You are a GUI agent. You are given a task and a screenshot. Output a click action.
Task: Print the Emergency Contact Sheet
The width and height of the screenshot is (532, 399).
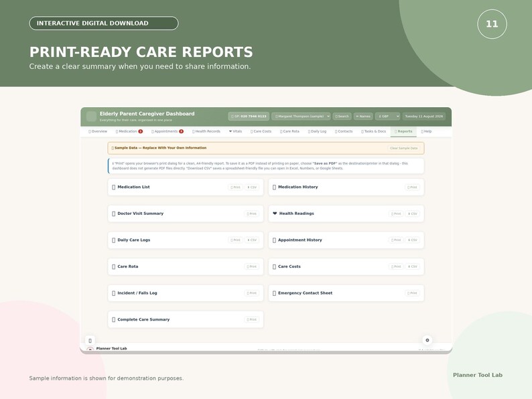click(412, 293)
